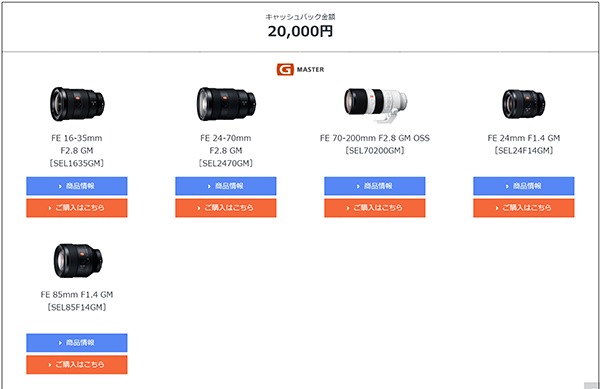This screenshot has width=600, height=389.
Task: Select the white 70-200mm lens image
Action: click(375, 105)
